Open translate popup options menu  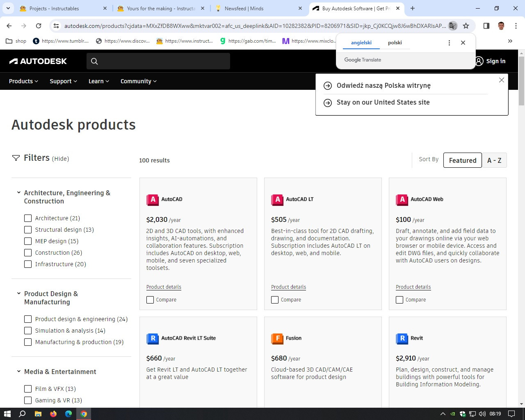tap(449, 43)
